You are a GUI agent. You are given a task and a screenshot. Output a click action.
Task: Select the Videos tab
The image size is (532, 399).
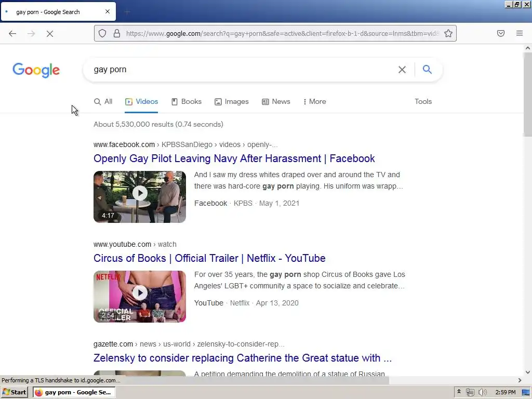point(141,101)
